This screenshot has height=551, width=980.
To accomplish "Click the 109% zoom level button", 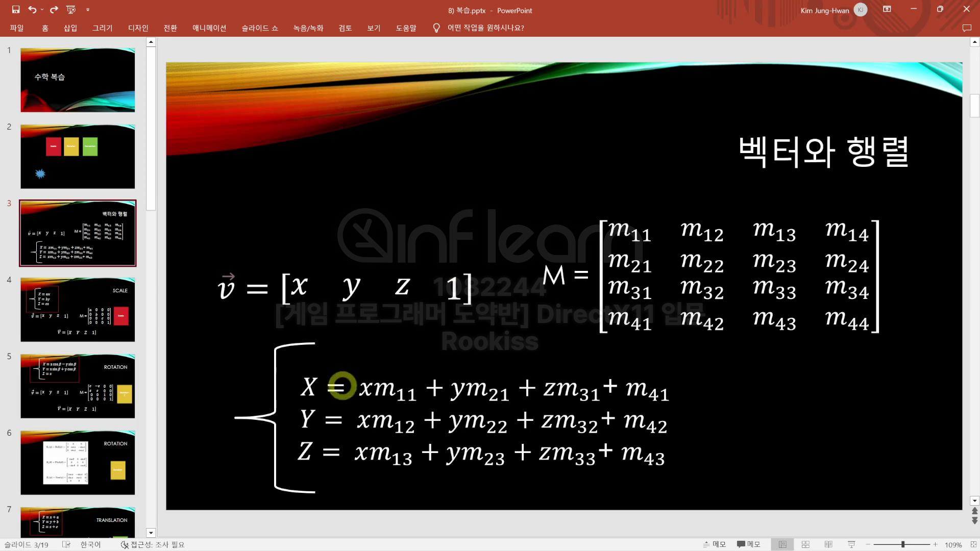I will tap(953, 545).
